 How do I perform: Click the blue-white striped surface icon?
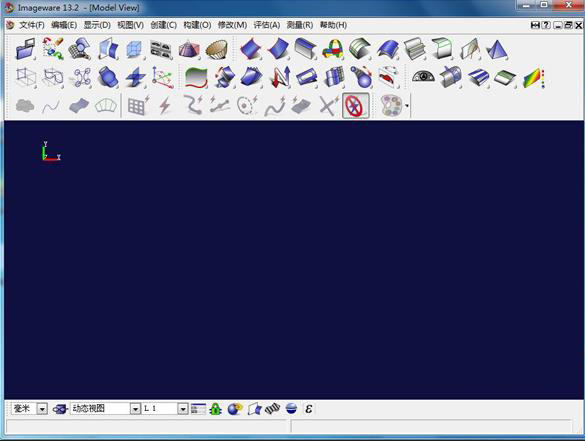pyautogui.click(x=478, y=78)
